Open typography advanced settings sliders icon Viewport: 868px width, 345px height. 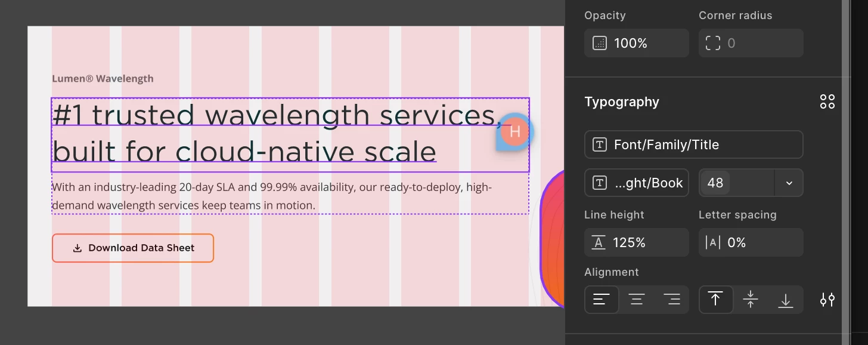coord(827,300)
